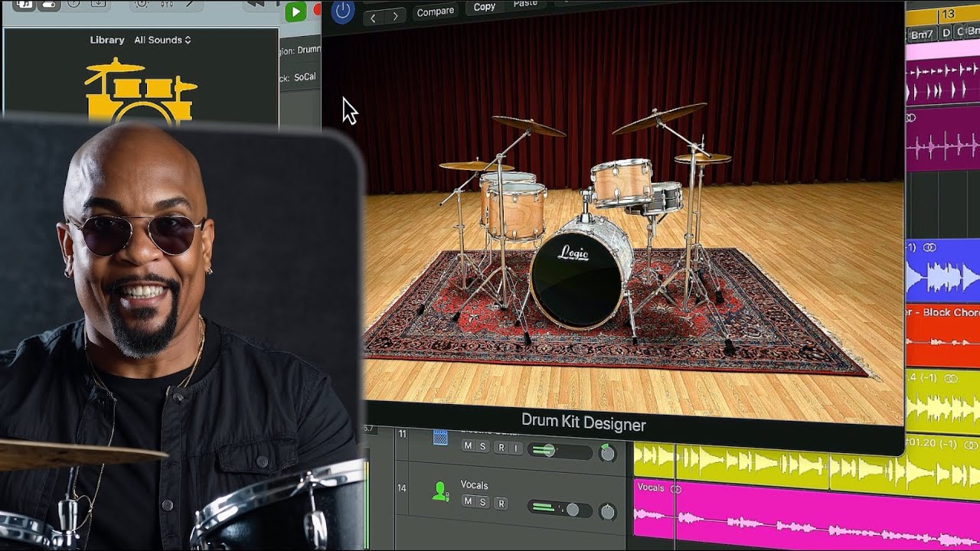Image resolution: width=980 pixels, height=551 pixels.
Task: Click the Bm7 chord marker
Action: tap(922, 34)
